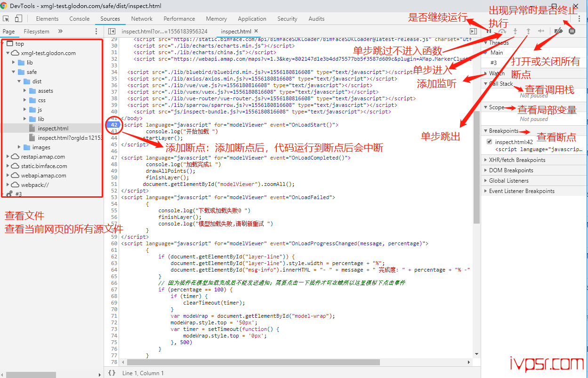This screenshot has height=378, width=588.
Task: Click the hide debugger panel icon
Action: [x=474, y=31]
